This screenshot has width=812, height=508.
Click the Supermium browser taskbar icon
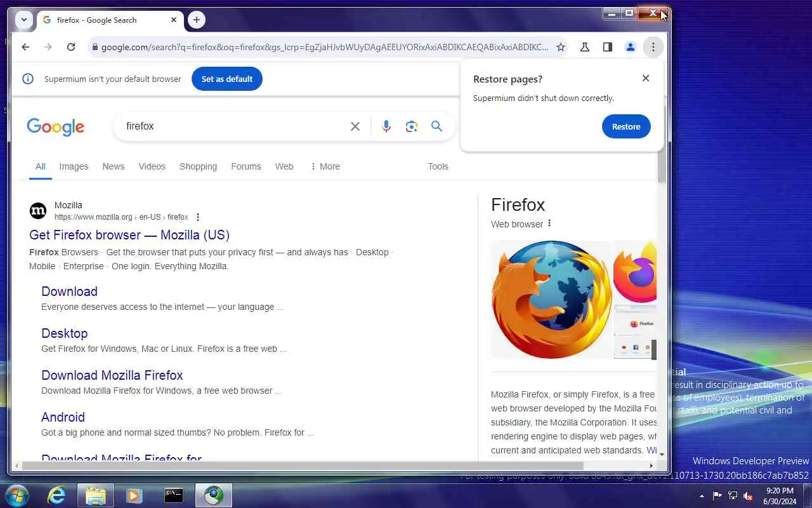[x=213, y=495]
